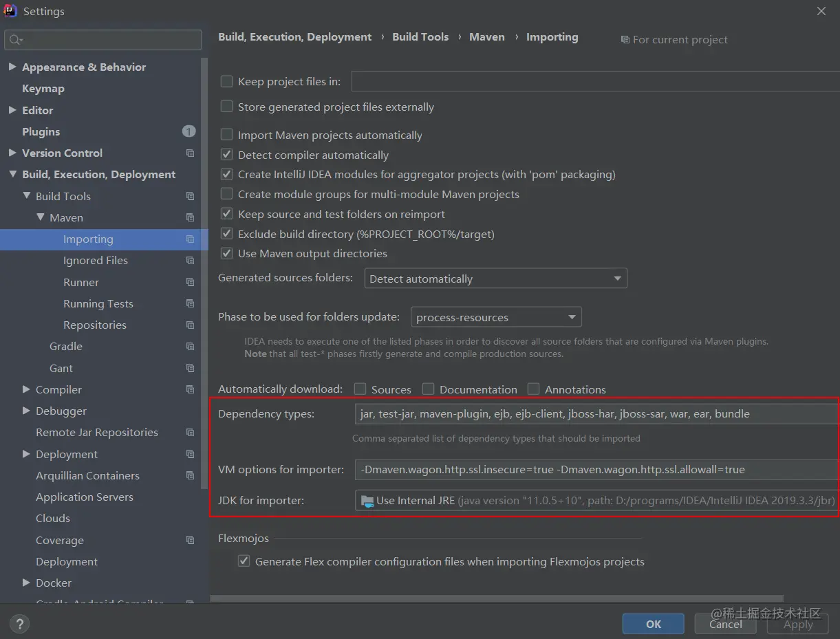Enable automatic download of Documentation
This screenshot has width=840, height=639.
coord(428,389)
